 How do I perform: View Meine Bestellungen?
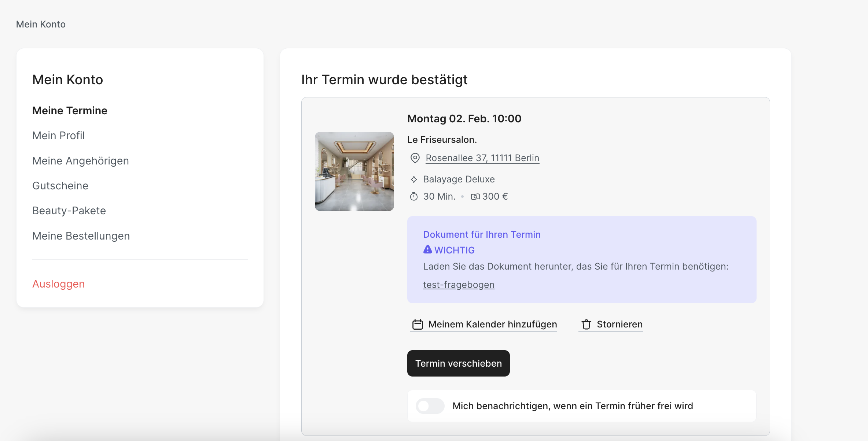81,236
